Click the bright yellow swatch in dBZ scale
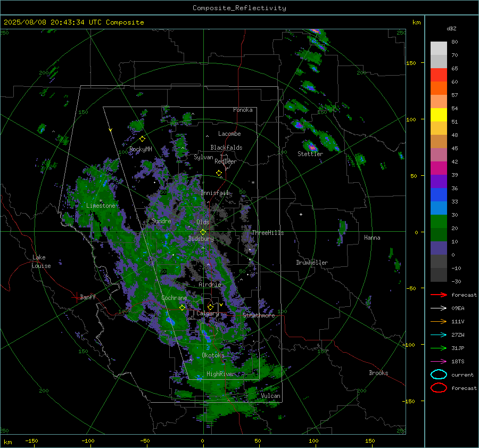Image resolution: width=479 pixels, height=448 pixels. [439, 115]
